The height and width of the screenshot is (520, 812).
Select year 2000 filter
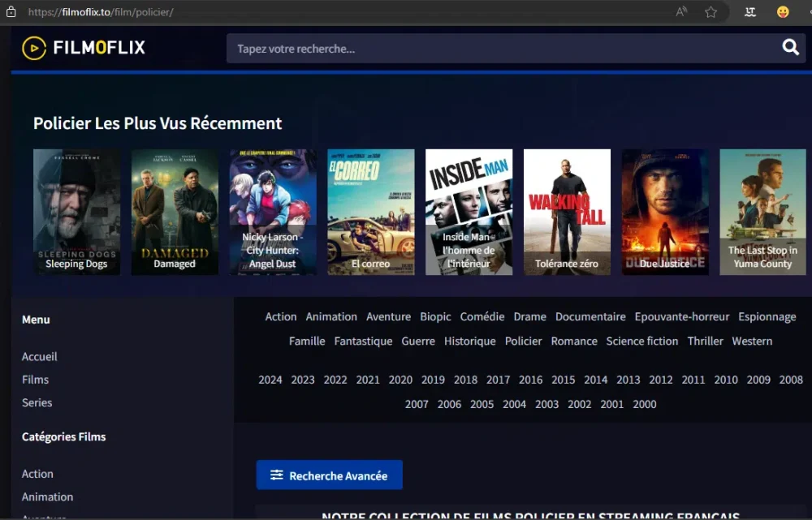pyautogui.click(x=645, y=404)
